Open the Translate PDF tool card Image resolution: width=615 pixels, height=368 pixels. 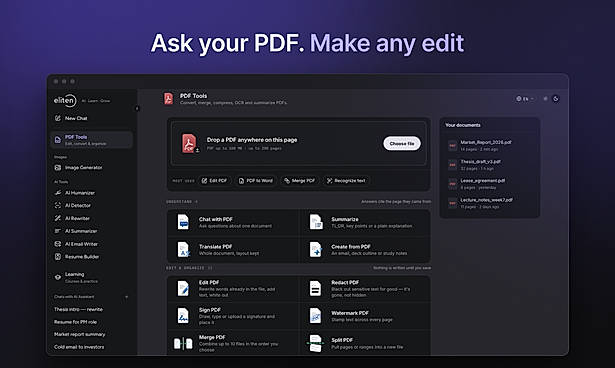pos(233,250)
